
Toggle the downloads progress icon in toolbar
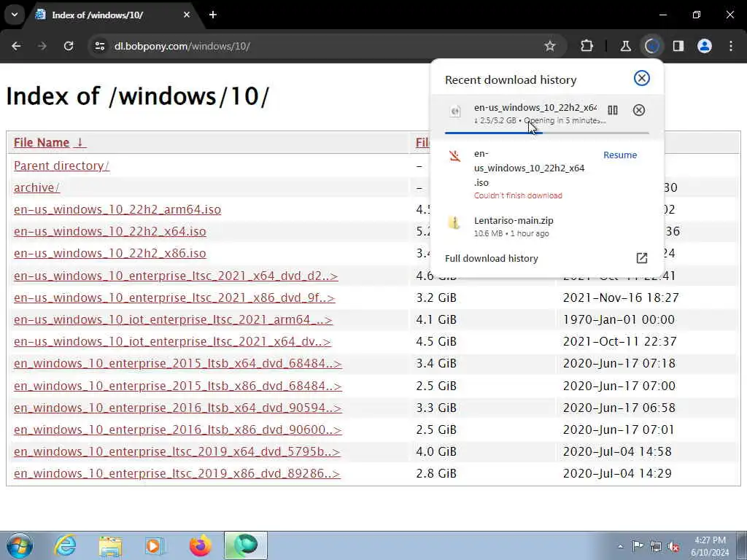pyautogui.click(x=651, y=46)
